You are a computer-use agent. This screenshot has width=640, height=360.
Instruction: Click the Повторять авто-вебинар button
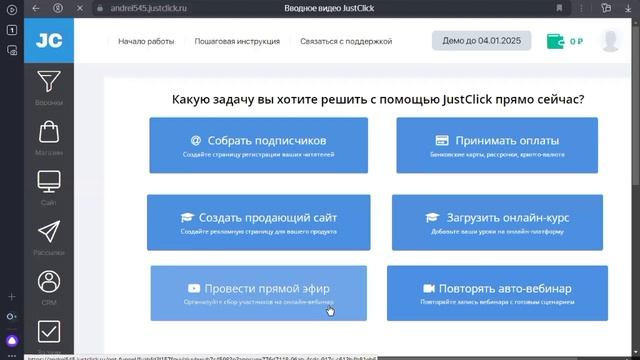(497, 293)
